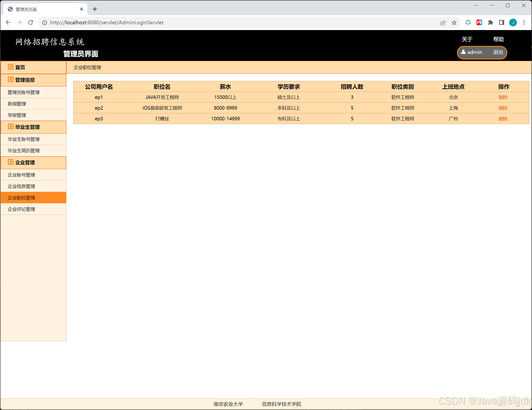Screen dimensions: 532x410
Task: Click the 首页 home icon in sidebar
Action: [11, 67]
